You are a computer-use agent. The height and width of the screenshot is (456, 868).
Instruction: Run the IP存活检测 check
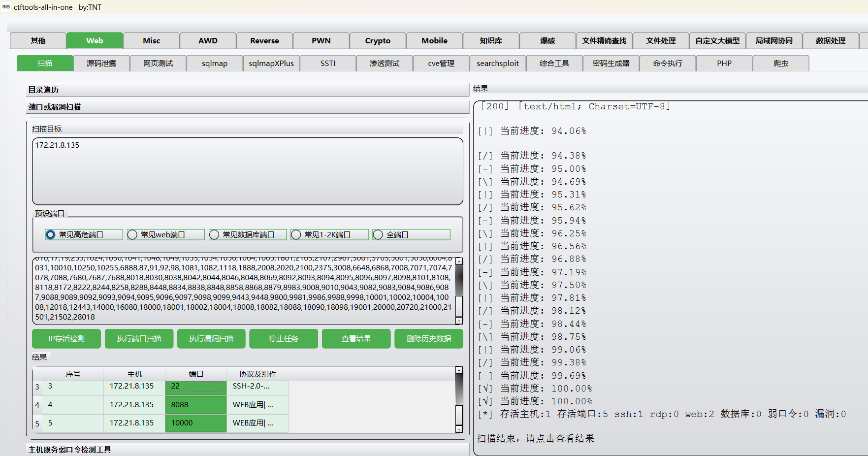66,339
